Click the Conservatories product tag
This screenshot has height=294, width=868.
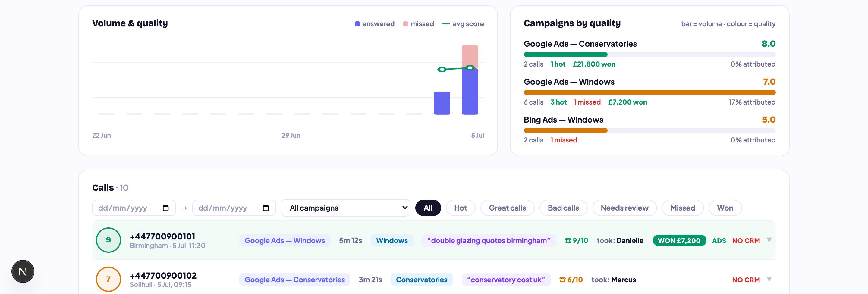(x=422, y=280)
